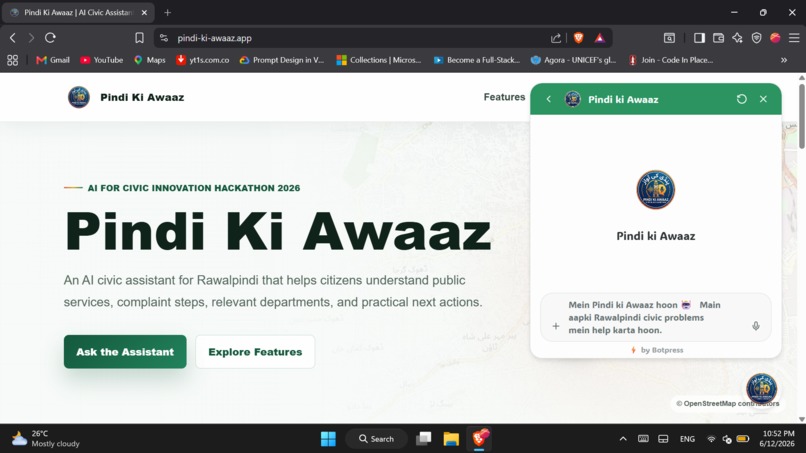Image resolution: width=806 pixels, height=453 pixels.
Task: Click the plus attachment icon in chat
Action: [556, 326]
